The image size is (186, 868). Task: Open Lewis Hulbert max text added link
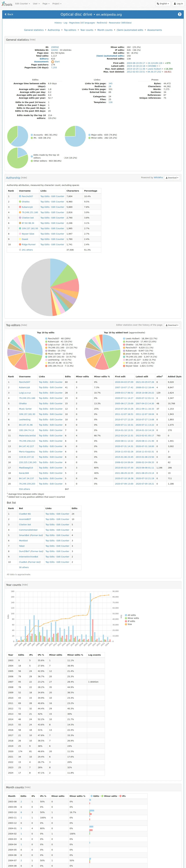click(x=154, y=69)
